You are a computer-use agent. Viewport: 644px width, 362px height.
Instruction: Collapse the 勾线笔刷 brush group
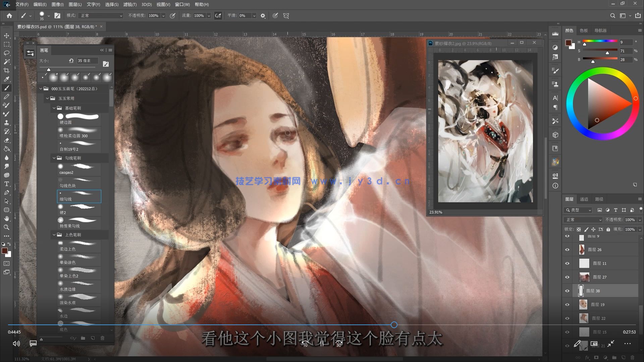click(54, 158)
